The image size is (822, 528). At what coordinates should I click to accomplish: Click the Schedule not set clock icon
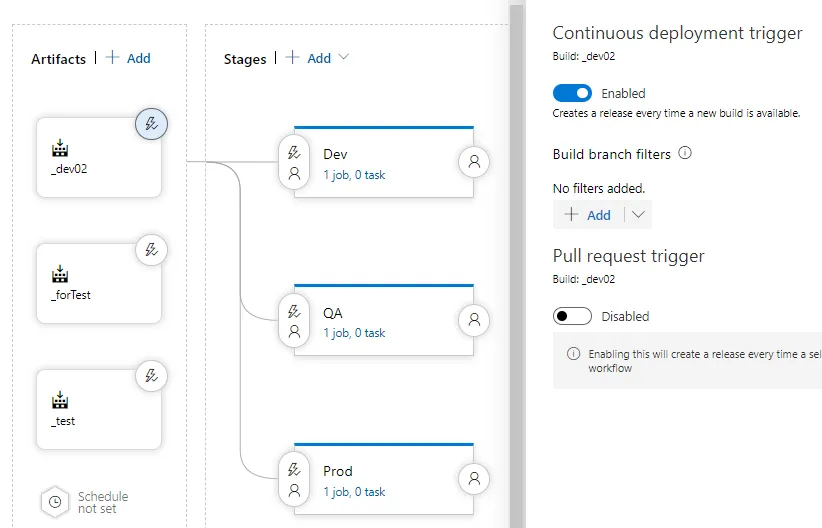pos(55,502)
